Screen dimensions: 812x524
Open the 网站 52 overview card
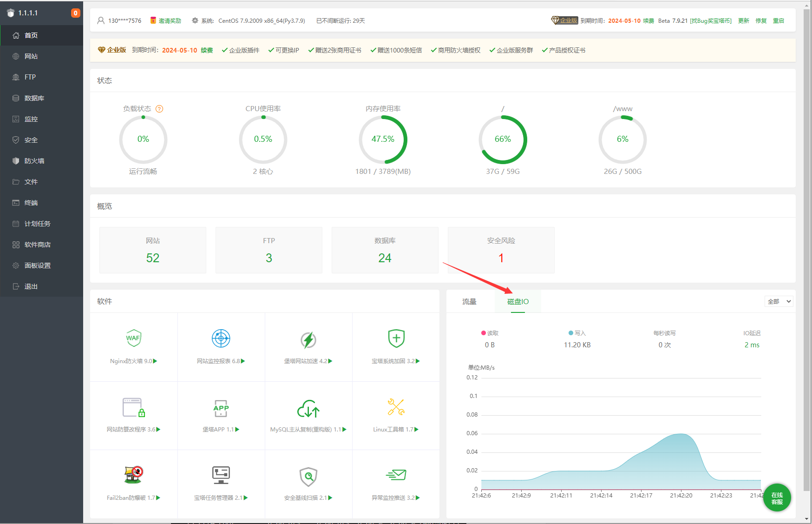[153, 250]
